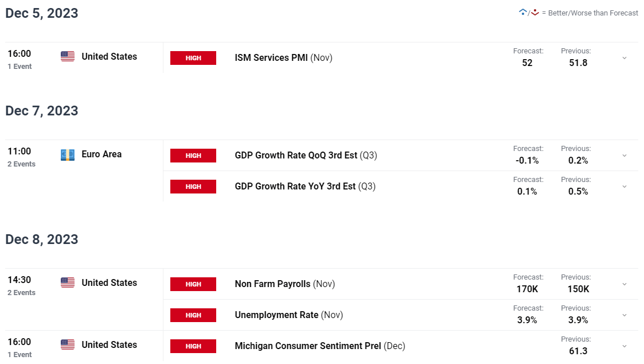Viewport: 644px width, 364px height.
Task: Expand the Unemployment Rate row chevron
Action: tap(625, 315)
